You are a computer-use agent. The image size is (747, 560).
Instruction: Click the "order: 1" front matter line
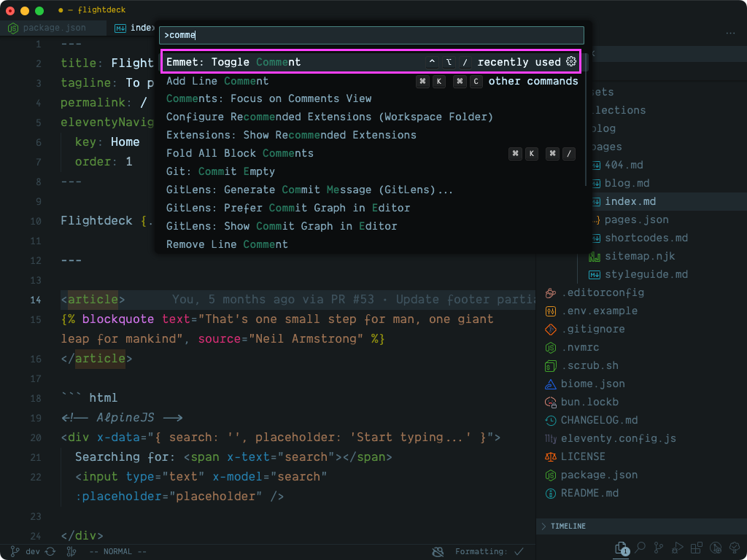pyautogui.click(x=104, y=161)
